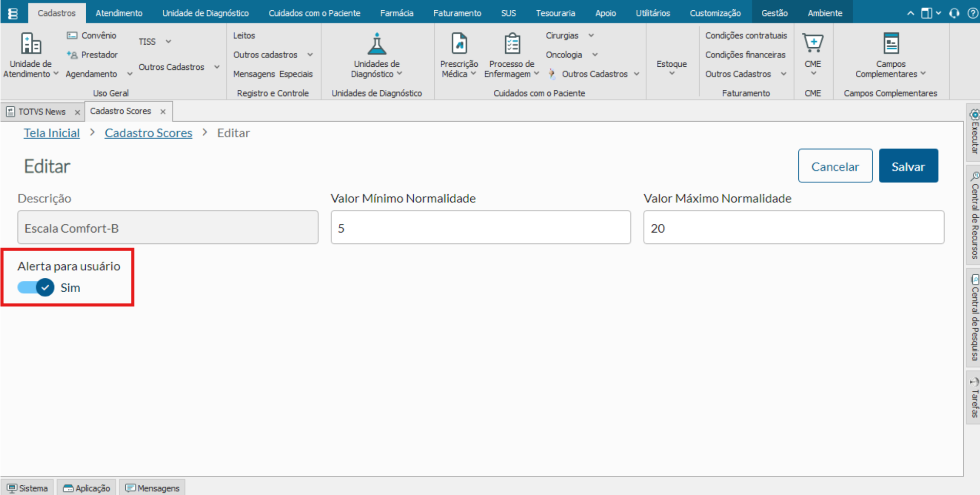Click the CME cart icon
This screenshot has width=980, height=495.
[813, 44]
